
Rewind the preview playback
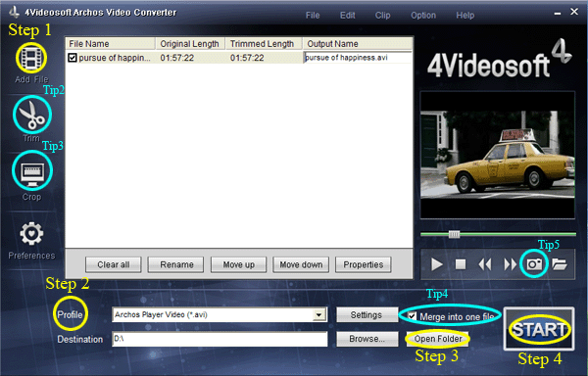click(485, 264)
